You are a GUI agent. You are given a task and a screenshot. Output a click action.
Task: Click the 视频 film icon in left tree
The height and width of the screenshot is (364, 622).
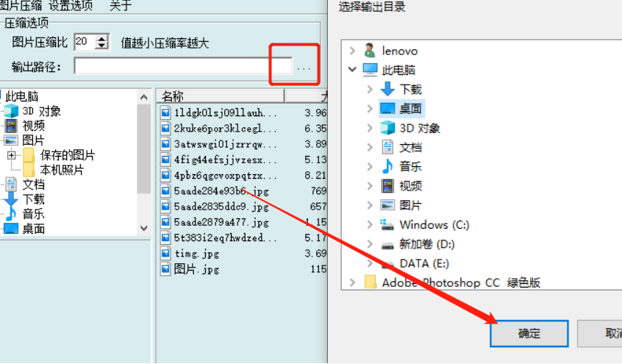click(x=11, y=126)
